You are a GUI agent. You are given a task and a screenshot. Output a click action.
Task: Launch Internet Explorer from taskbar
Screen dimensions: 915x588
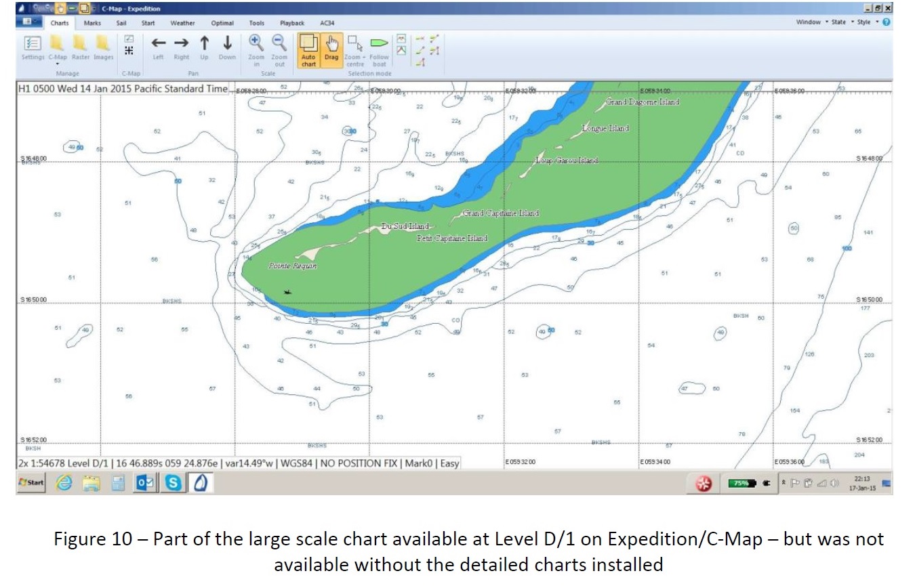pos(63,483)
